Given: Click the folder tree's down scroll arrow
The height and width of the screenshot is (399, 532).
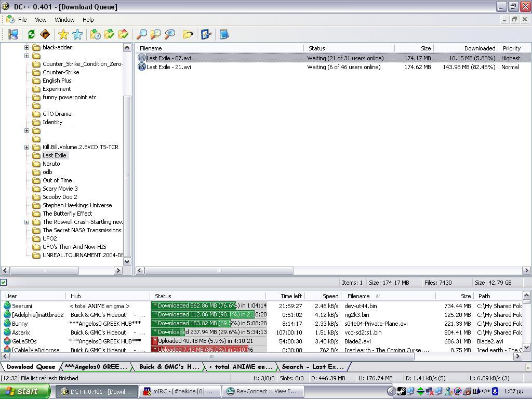Looking at the screenshot, I should tap(127, 262).
